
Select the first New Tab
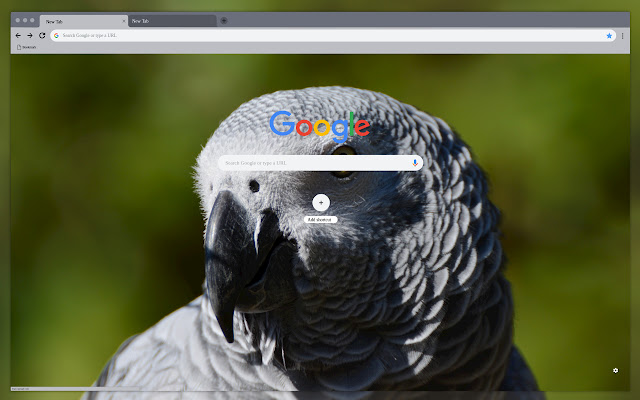point(84,21)
